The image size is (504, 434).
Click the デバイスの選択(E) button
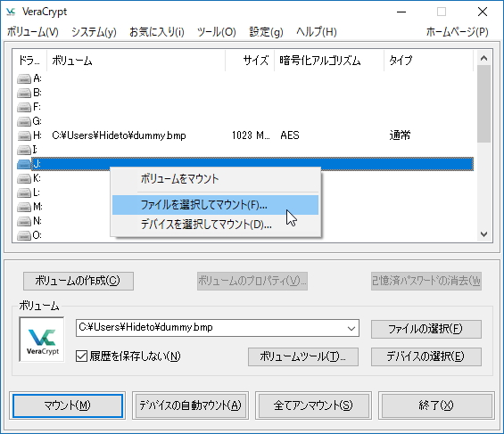coord(426,356)
